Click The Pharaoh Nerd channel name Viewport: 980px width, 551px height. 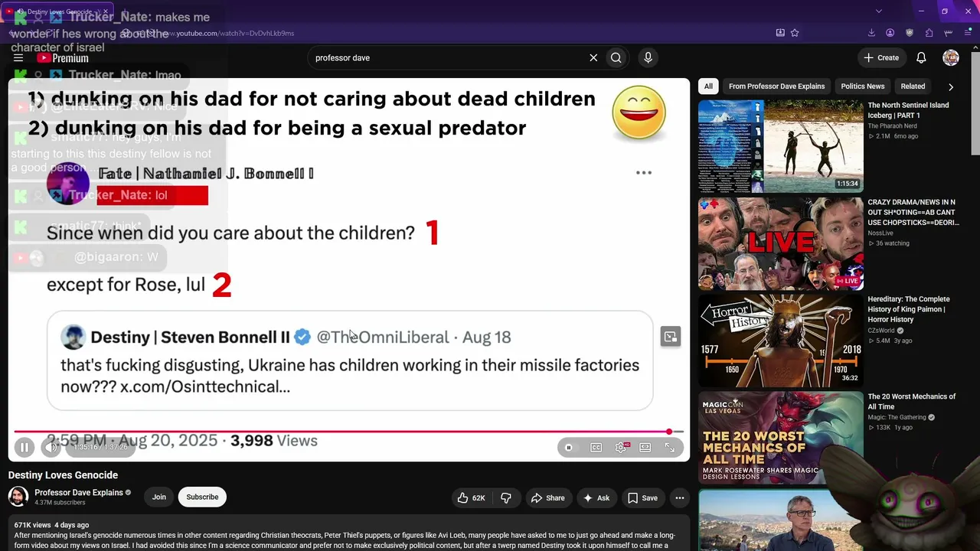coord(892,126)
